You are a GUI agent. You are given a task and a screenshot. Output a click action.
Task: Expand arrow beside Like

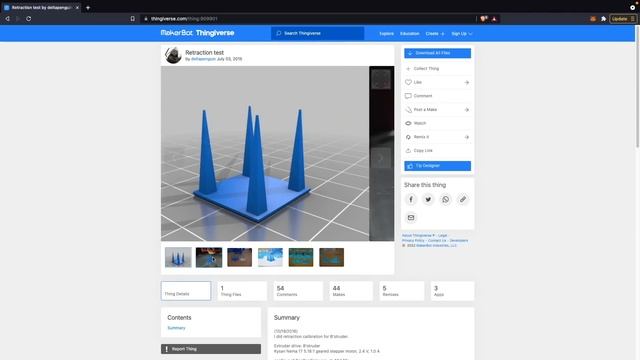(467, 82)
